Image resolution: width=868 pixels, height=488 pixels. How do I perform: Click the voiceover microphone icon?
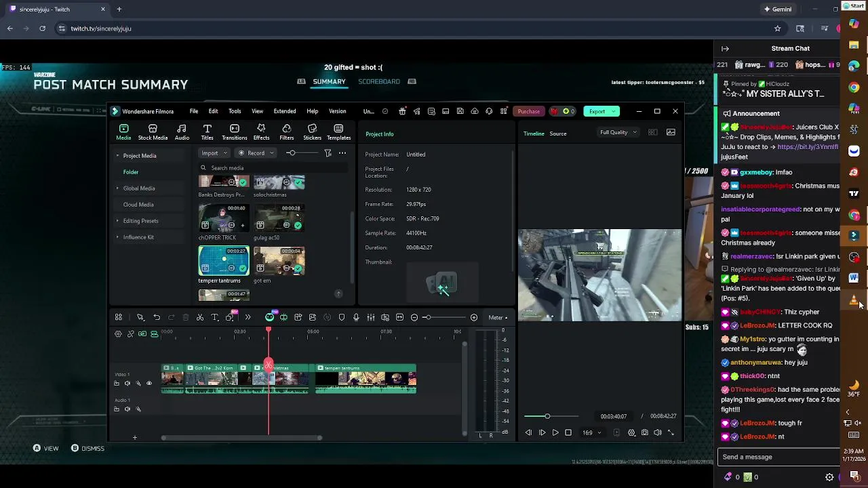tap(356, 317)
